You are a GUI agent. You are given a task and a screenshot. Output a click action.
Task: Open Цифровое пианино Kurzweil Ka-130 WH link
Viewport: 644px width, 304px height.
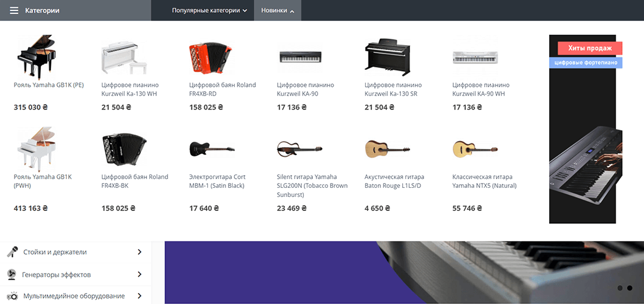(x=130, y=89)
